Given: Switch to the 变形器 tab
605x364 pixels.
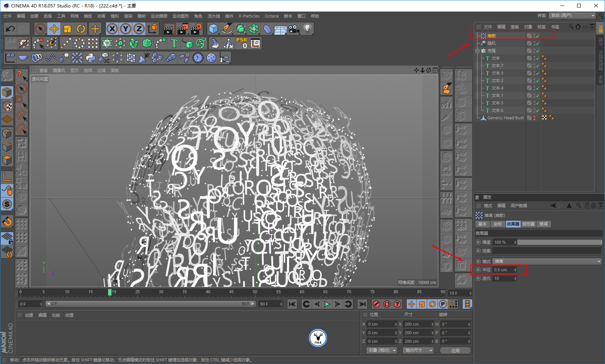Looking at the screenshot, I should click(528, 224).
